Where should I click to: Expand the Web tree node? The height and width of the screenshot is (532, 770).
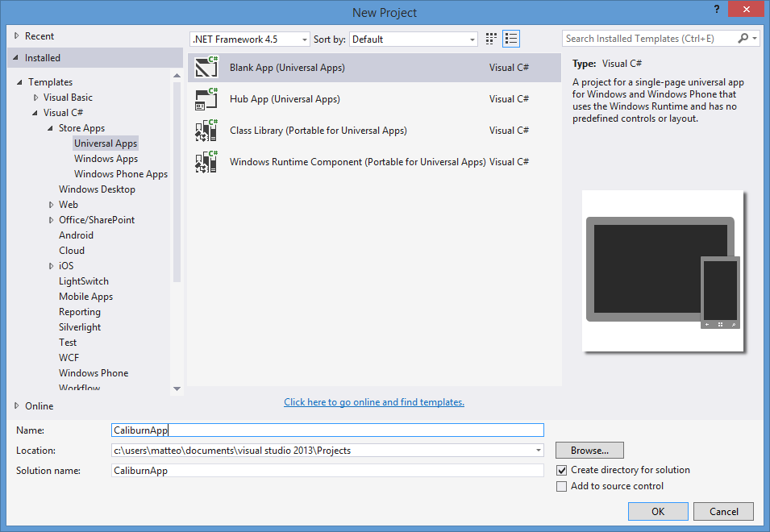click(51, 205)
